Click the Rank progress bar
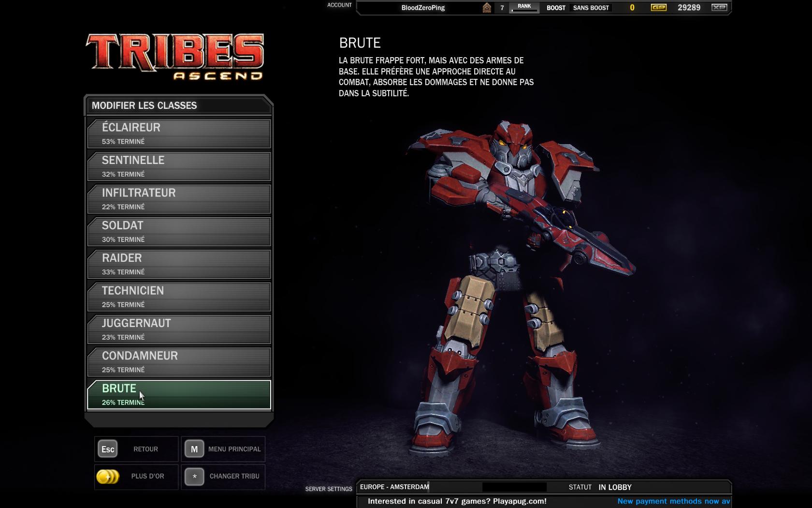 [x=524, y=11]
